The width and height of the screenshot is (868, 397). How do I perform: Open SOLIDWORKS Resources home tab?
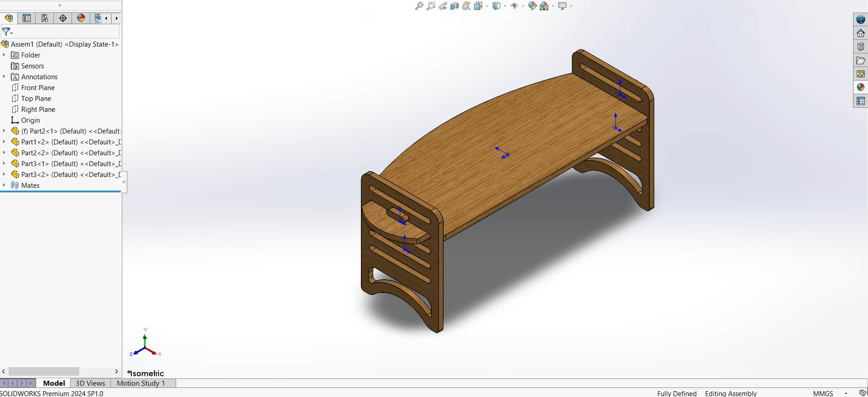pos(861,33)
